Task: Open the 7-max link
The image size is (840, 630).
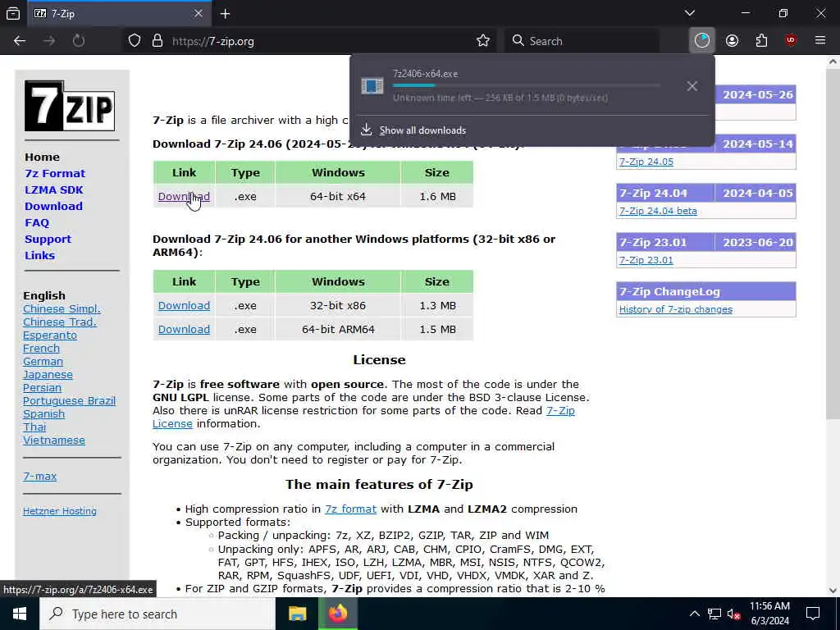Action: click(x=39, y=477)
